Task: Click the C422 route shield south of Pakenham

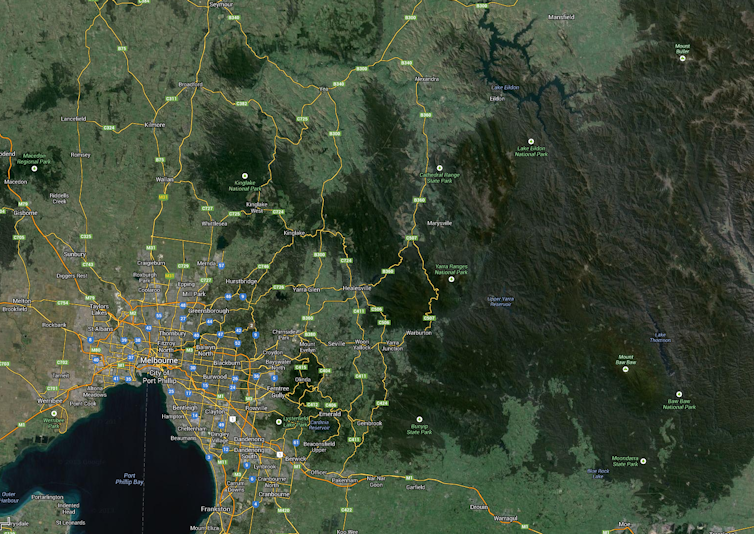Action: click(x=346, y=510)
